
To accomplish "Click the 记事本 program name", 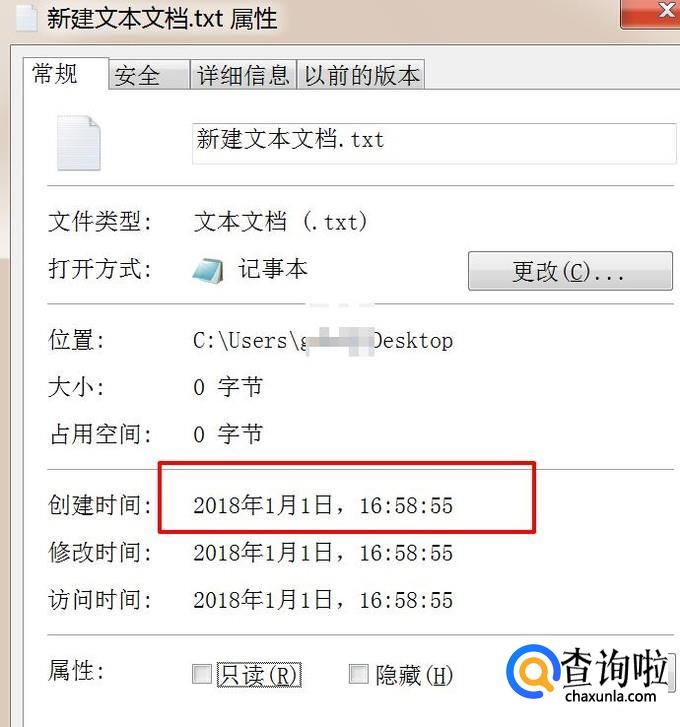I will coord(273,269).
